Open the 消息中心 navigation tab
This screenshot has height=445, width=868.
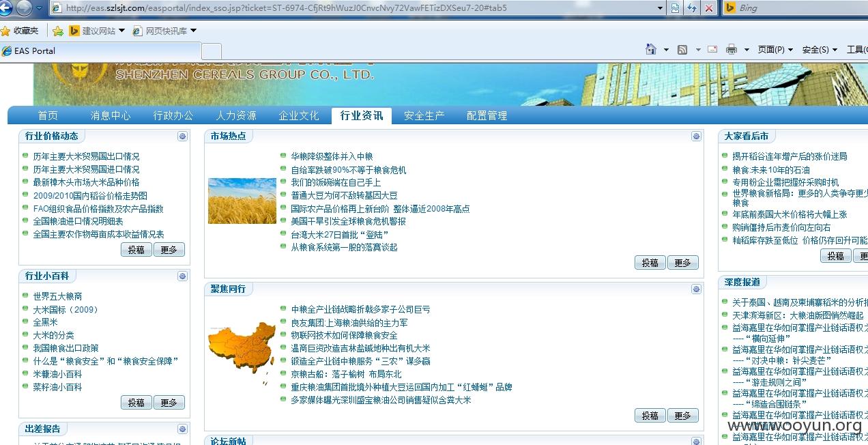(x=111, y=115)
